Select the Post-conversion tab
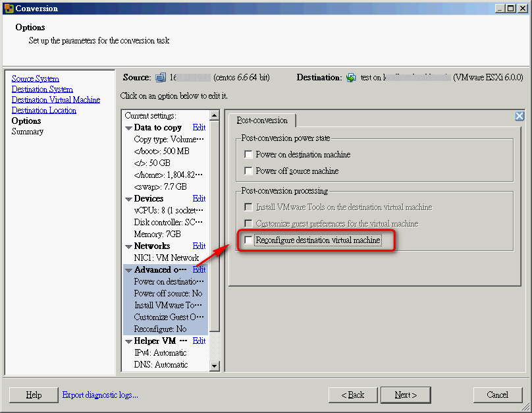The width and height of the screenshot is (532, 413). [262, 121]
